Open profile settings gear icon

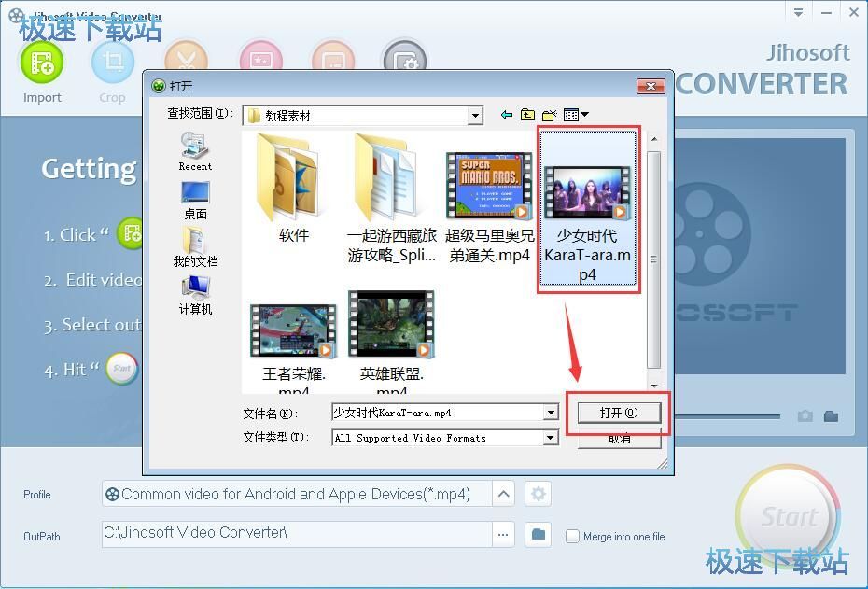click(538, 494)
